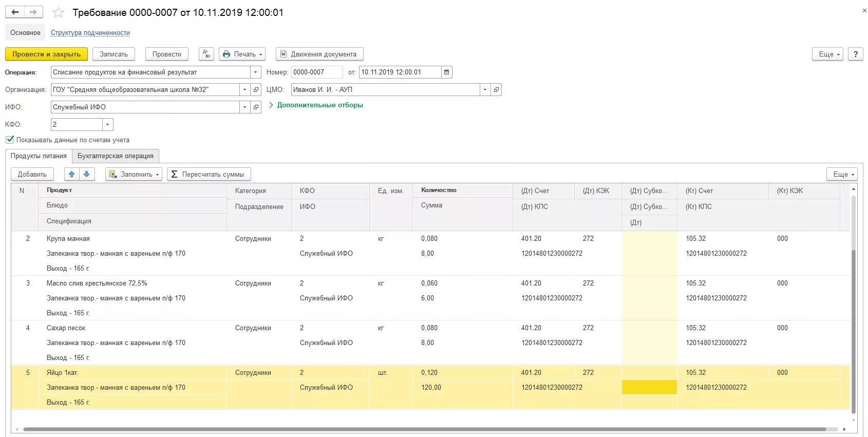Toggle Показывать данные по счетам учета checkbox
The width and height of the screenshot is (868, 437).
click(10, 140)
